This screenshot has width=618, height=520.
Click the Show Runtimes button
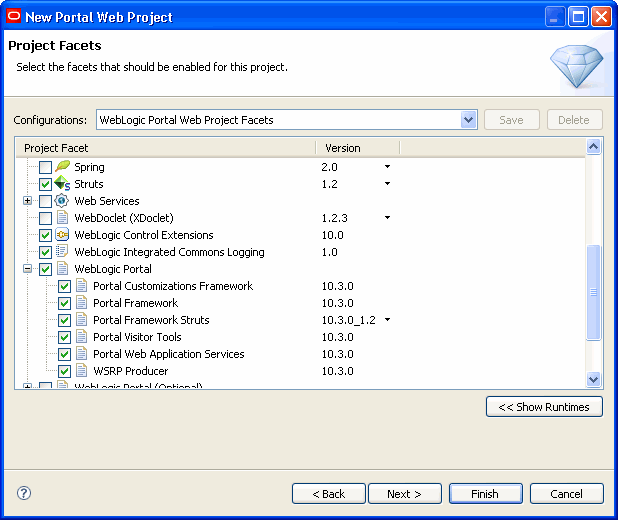click(x=544, y=406)
